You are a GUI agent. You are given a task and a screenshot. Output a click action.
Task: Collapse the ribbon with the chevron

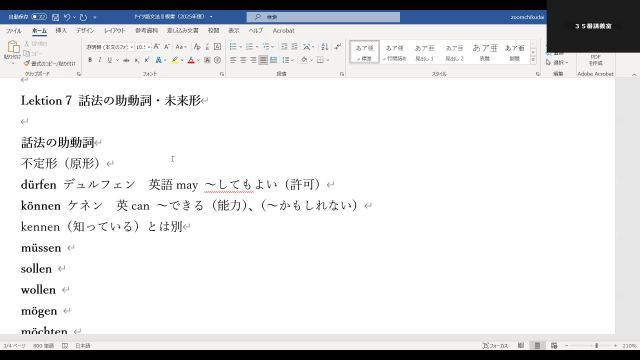pyautogui.click(x=634, y=74)
